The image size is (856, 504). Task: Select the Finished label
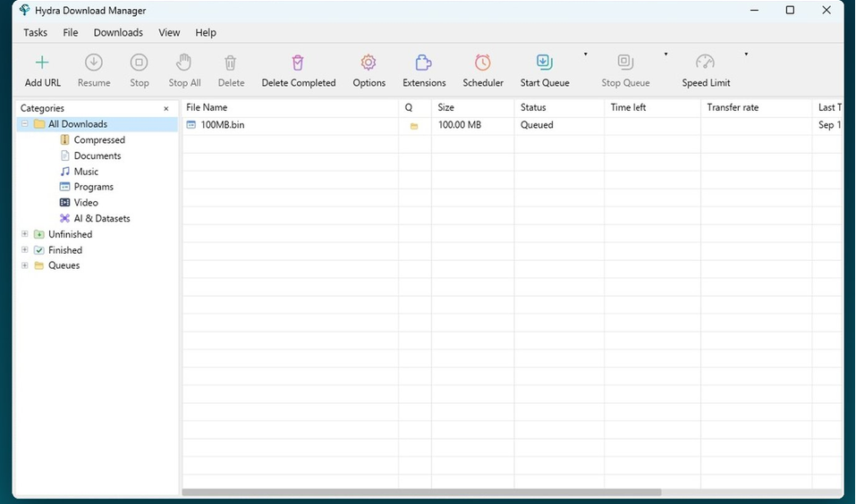click(65, 250)
